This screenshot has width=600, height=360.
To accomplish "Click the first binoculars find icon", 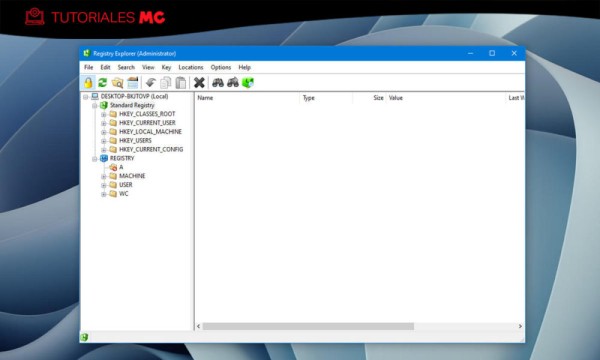I will click(x=218, y=83).
